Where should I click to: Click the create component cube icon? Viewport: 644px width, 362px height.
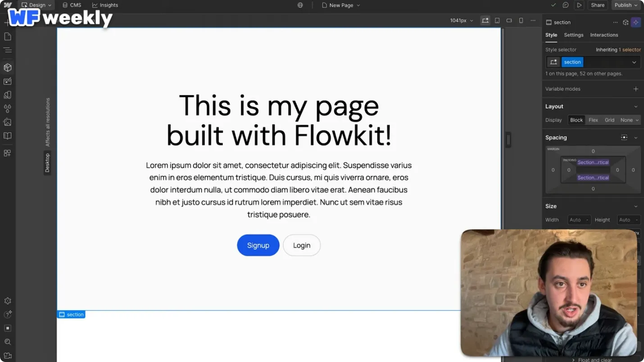tap(626, 23)
